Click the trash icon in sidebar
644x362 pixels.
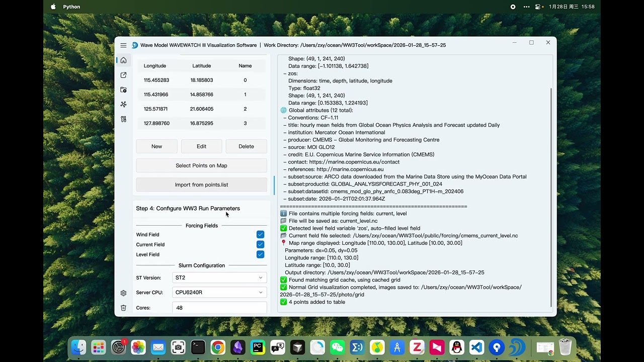click(123, 308)
